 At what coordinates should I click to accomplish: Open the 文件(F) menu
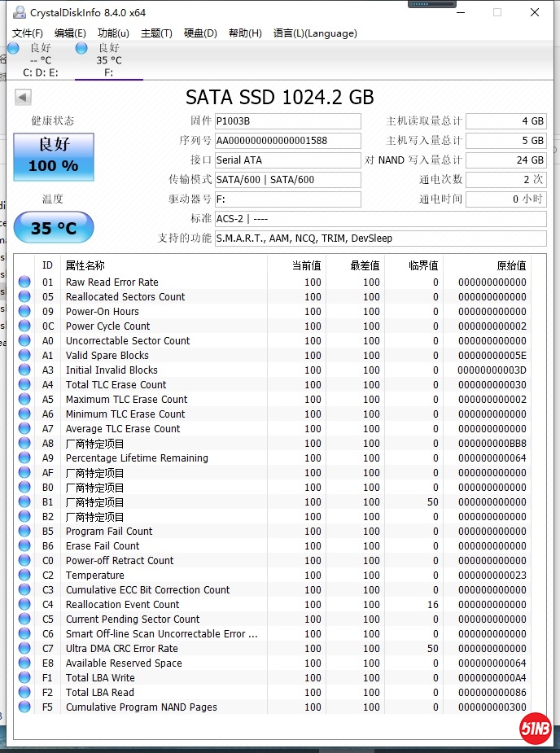[x=27, y=33]
